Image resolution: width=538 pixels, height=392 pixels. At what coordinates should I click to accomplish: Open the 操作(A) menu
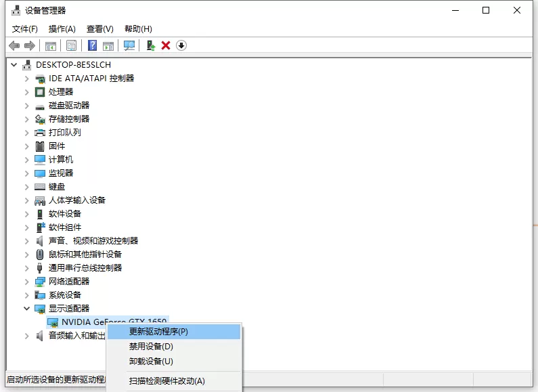(x=62, y=29)
